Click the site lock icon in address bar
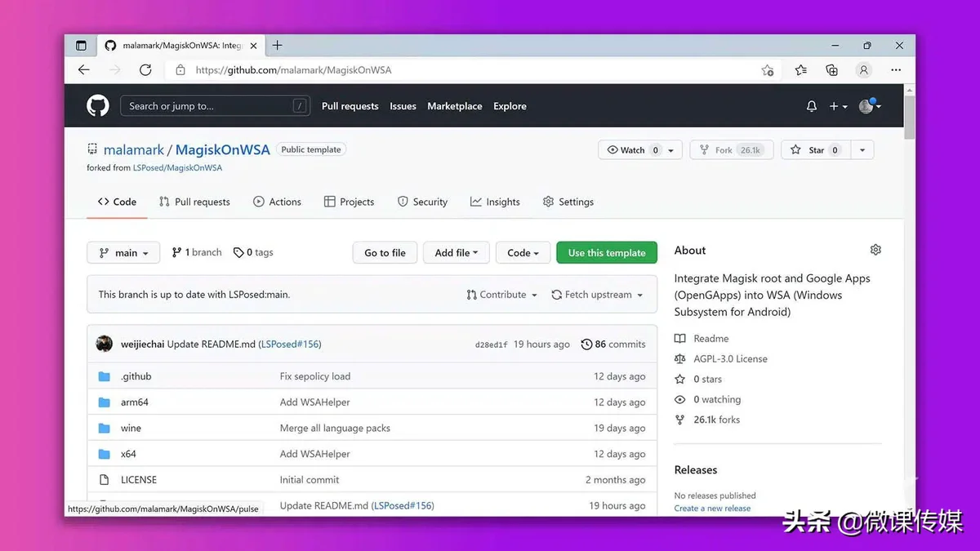 tap(180, 70)
